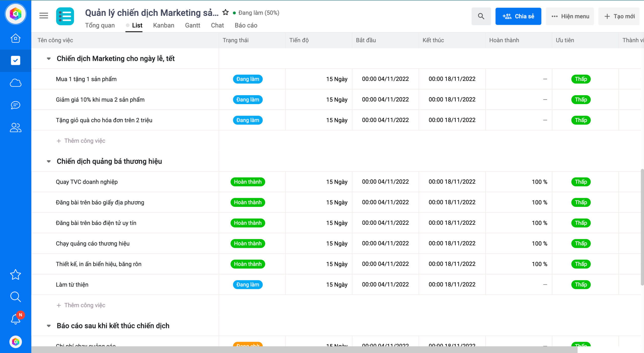The image size is (644, 353).
Task: Click the Hiện menu button
Action: (x=570, y=16)
